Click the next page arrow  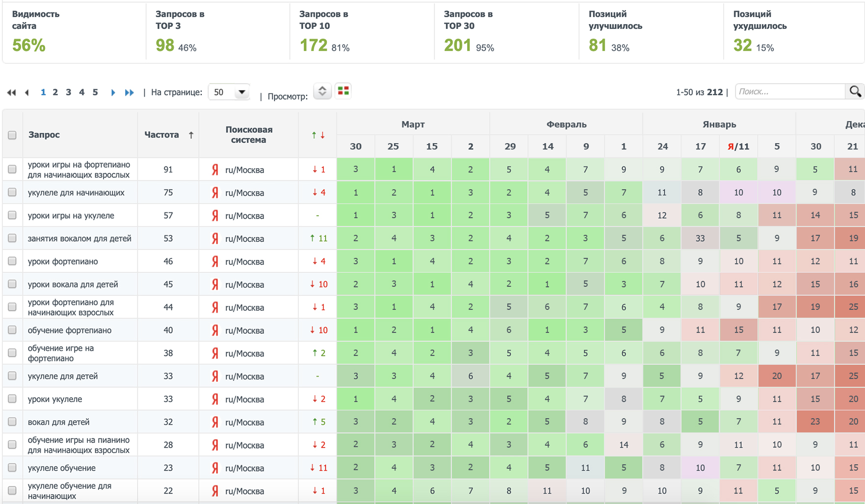tap(113, 92)
